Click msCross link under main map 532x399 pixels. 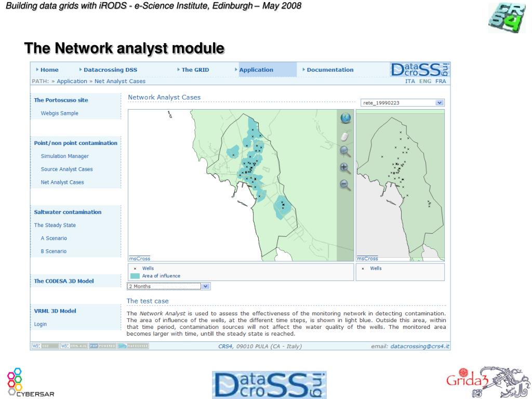coord(139,259)
